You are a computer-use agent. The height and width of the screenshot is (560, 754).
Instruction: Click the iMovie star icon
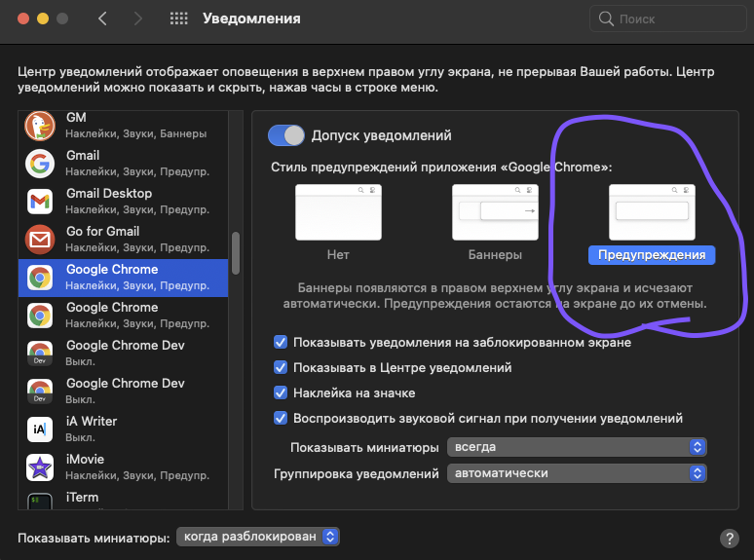point(40,467)
